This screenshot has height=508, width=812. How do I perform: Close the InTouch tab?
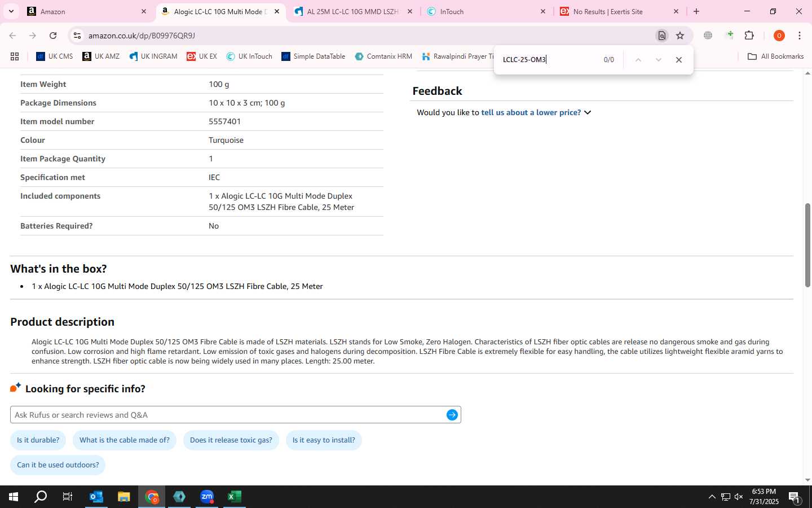tap(543, 11)
